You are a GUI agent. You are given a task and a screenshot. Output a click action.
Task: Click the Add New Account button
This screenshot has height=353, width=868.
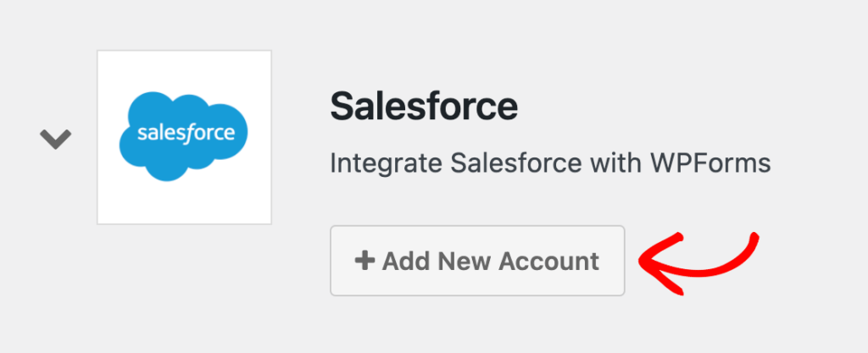477,261
